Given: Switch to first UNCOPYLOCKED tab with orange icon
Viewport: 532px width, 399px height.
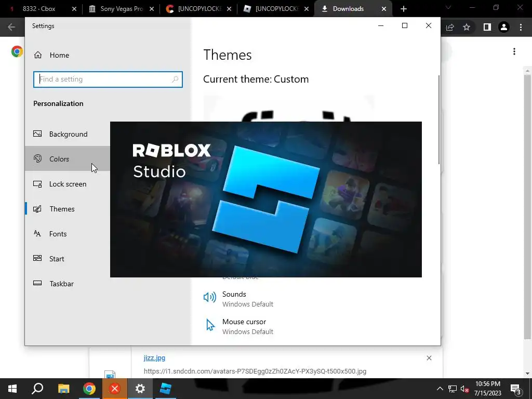Looking at the screenshot, I should 199,9.
